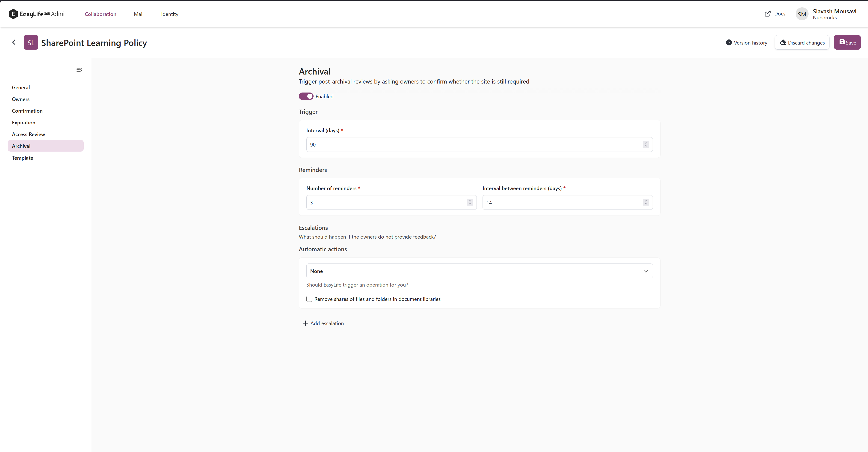868x452 pixels.
Task: Adjust Interval between reminders stepper arrows
Action: coord(646,202)
